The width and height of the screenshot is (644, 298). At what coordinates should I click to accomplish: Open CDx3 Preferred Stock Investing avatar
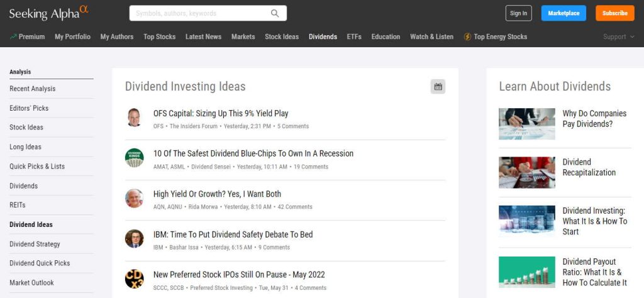pyautogui.click(x=134, y=279)
